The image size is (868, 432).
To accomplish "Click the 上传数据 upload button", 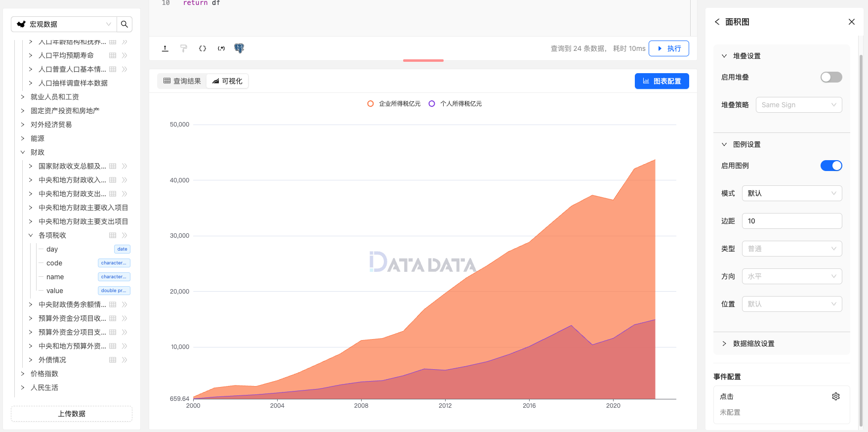I will pos(72,414).
